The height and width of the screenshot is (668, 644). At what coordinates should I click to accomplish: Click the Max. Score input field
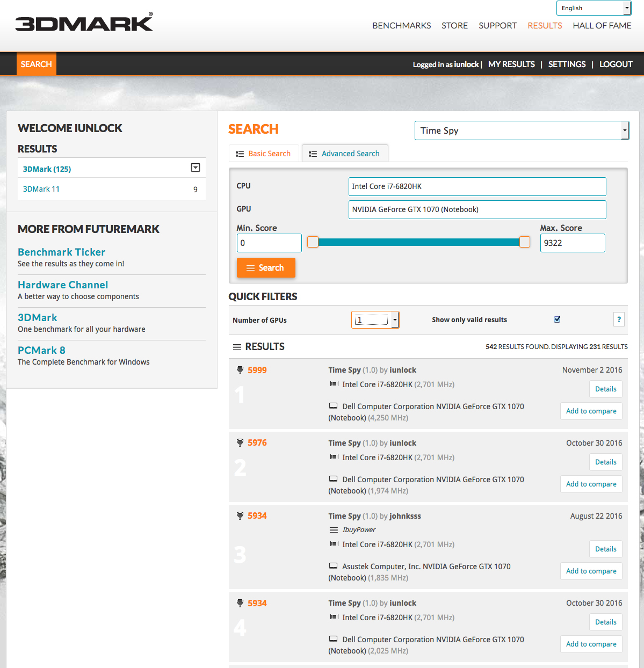click(x=573, y=243)
